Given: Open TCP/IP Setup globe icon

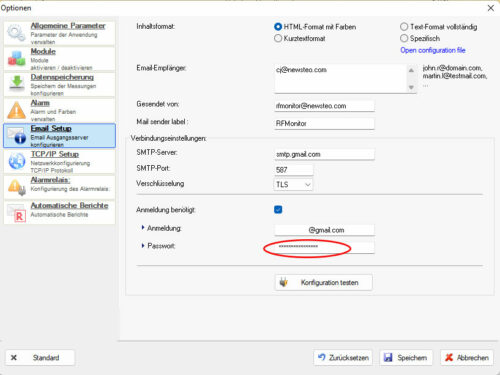Looking at the screenshot, I should click(x=17, y=161).
